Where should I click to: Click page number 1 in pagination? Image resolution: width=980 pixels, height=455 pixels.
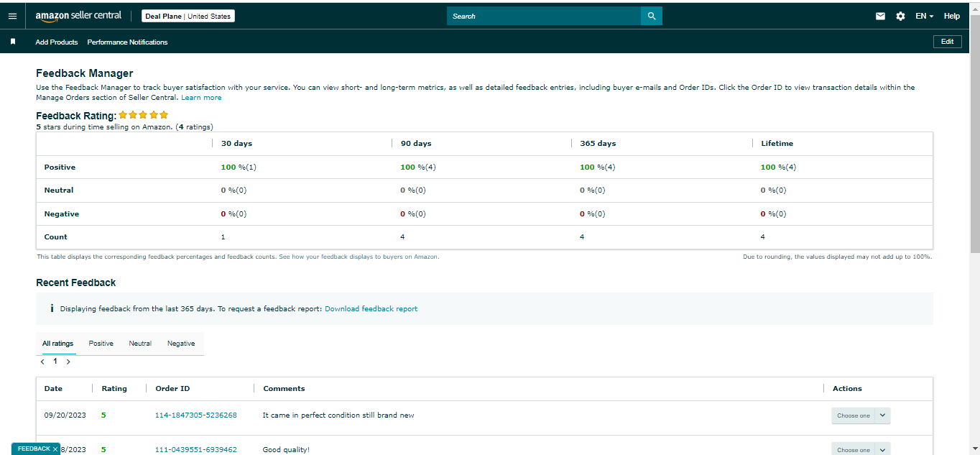55,362
